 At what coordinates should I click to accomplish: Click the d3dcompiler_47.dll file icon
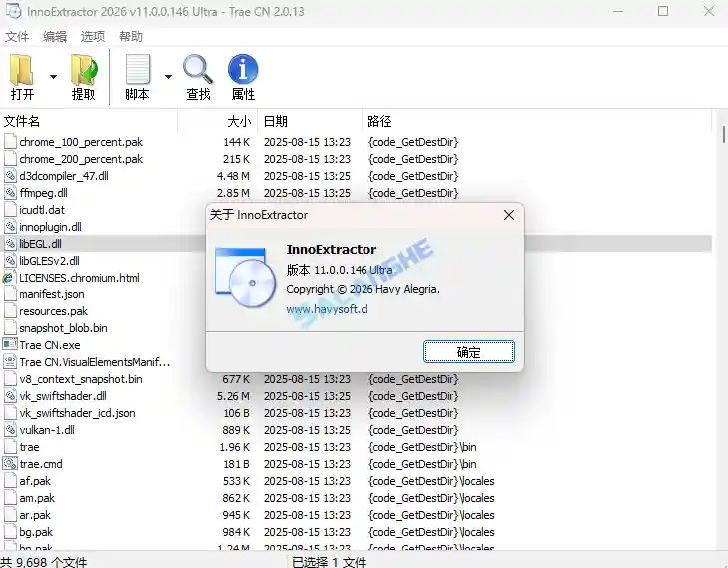click(10, 176)
